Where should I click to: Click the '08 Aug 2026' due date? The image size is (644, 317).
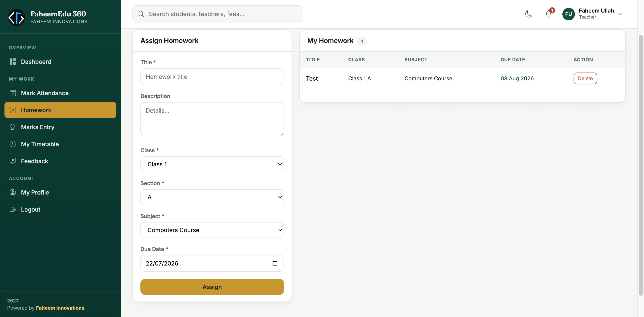pos(517,78)
